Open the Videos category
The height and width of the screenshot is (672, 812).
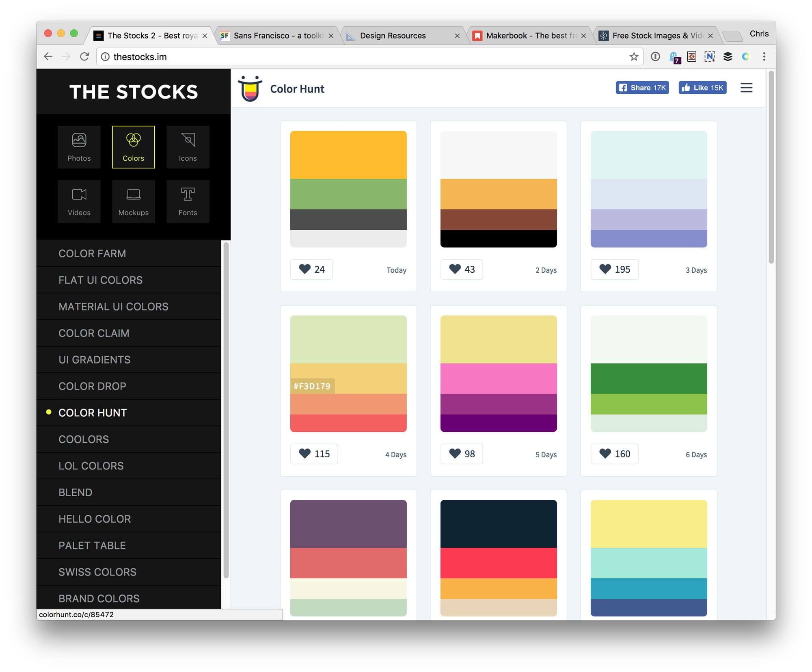[x=79, y=201]
